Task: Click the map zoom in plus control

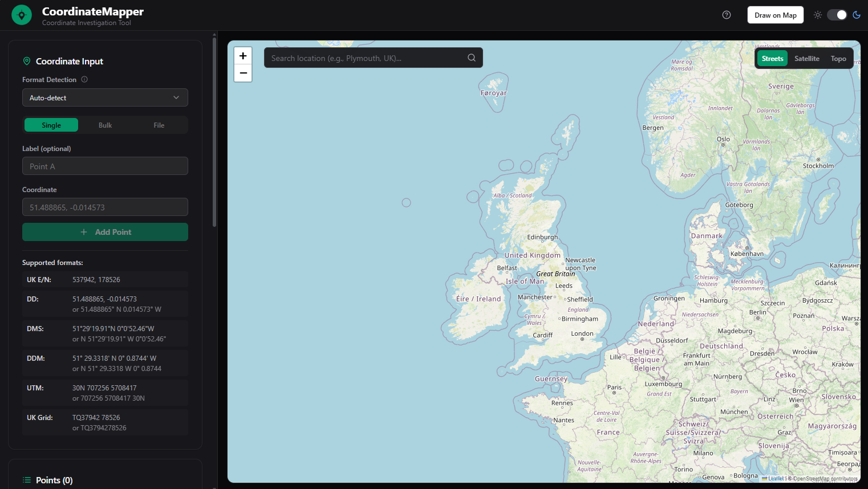Action: (243, 55)
